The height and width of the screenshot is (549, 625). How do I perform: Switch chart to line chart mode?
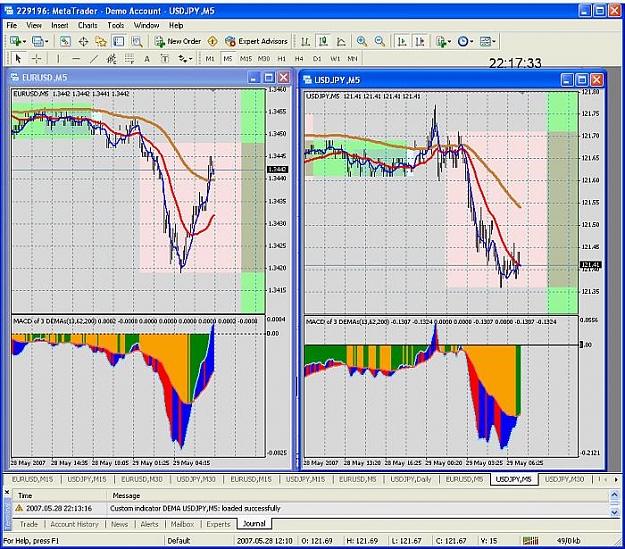tap(341, 41)
